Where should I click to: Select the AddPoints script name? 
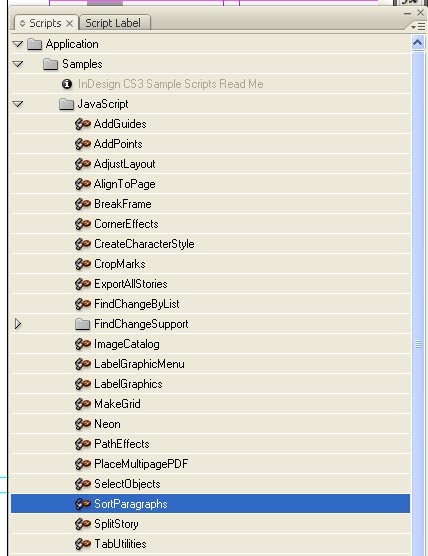pyautogui.click(x=118, y=144)
